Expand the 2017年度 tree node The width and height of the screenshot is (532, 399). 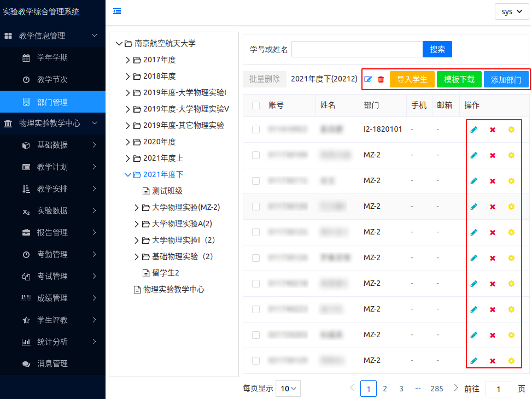128,60
